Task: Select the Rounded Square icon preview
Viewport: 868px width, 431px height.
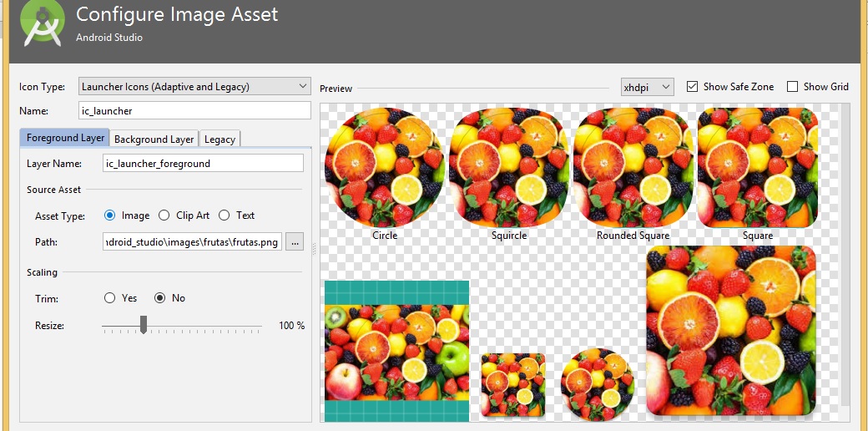Action: pyautogui.click(x=633, y=167)
